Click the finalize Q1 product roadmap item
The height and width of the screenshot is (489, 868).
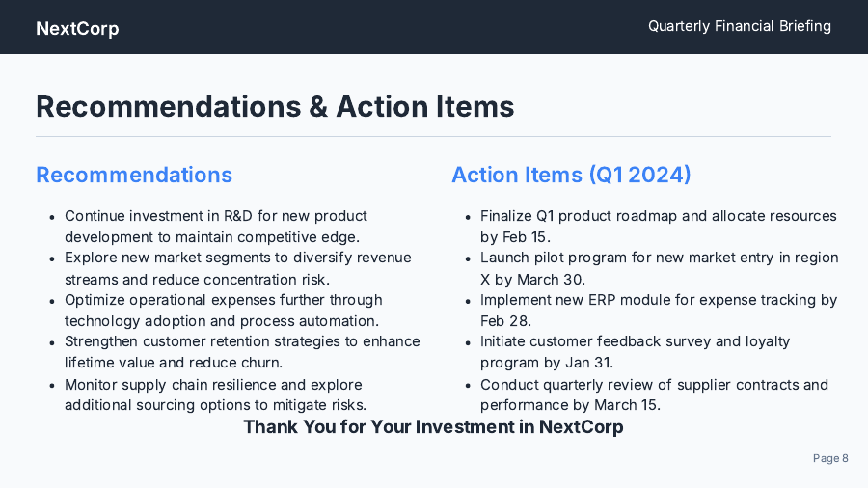point(658,226)
